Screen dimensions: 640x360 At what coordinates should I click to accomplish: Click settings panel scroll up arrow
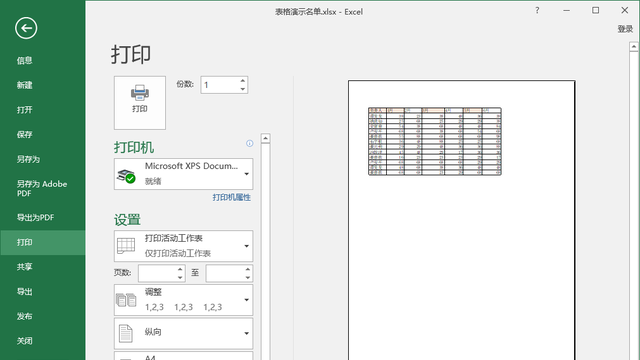pyautogui.click(x=265, y=138)
